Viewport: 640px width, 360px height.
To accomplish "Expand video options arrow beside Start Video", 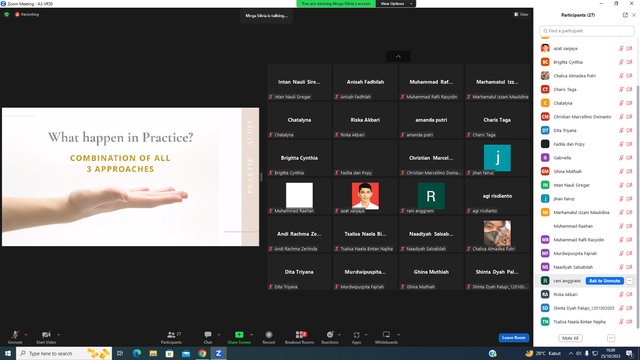I will (x=58, y=335).
